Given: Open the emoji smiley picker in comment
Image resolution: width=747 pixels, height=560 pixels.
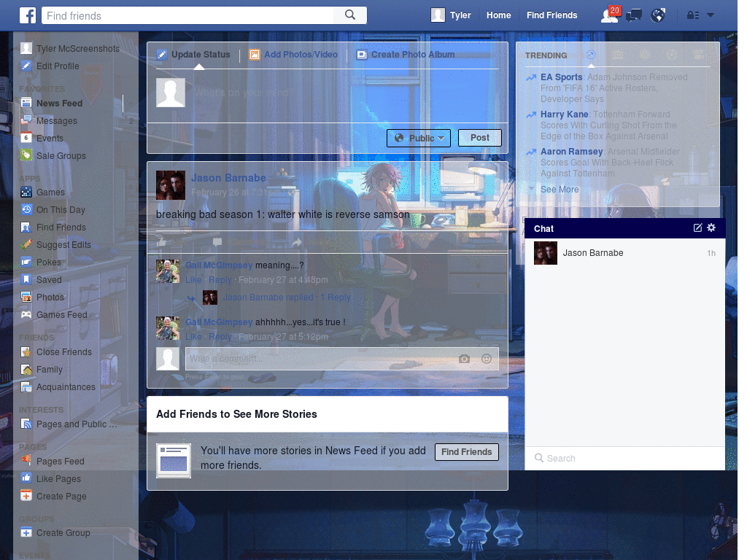Looking at the screenshot, I should point(487,359).
